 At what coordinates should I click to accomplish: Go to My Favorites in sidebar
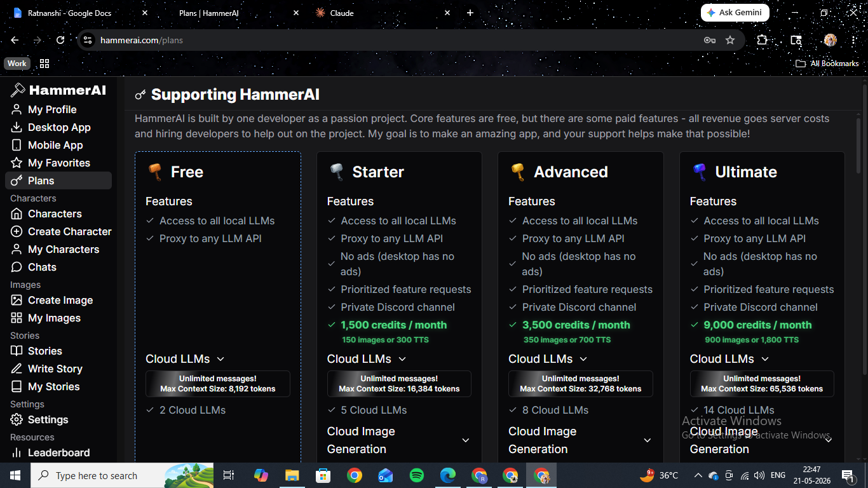[x=58, y=163]
